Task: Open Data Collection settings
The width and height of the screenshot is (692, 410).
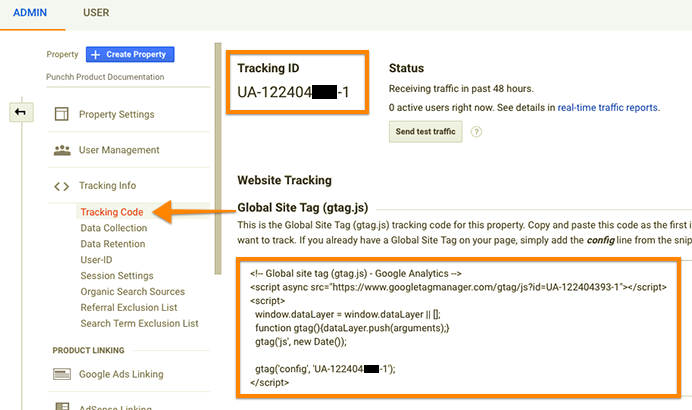Action: (114, 228)
